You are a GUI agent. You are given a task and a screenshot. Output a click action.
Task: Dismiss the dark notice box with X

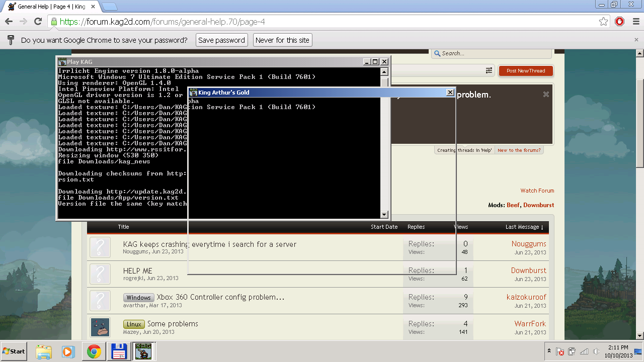(546, 95)
